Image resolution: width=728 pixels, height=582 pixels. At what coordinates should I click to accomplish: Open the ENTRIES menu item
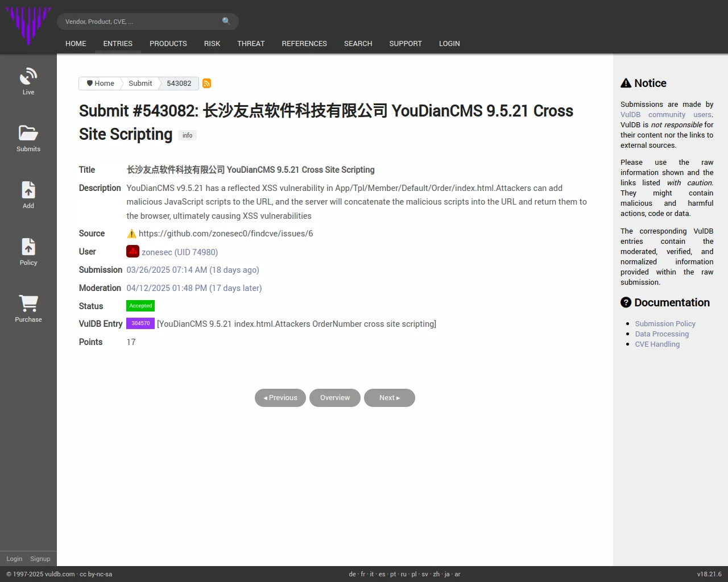pyautogui.click(x=118, y=44)
